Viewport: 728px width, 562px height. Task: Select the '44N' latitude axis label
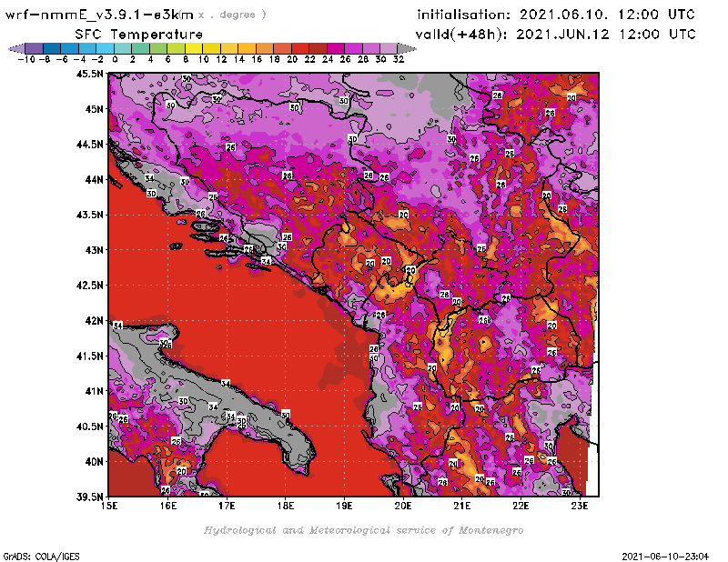coord(94,179)
